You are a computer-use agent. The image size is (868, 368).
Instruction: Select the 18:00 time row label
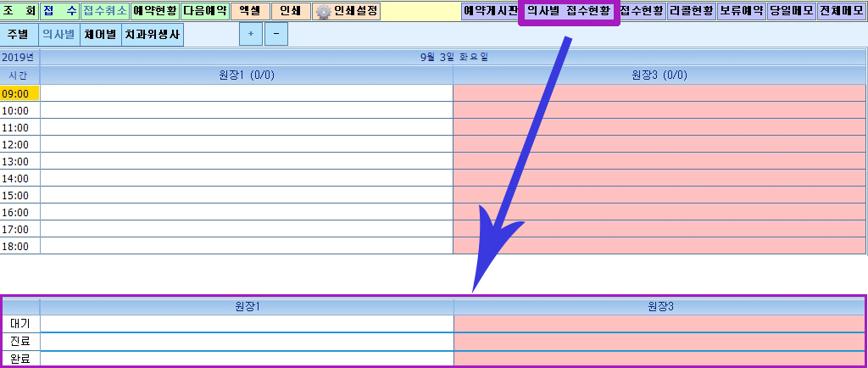coord(19,246)
